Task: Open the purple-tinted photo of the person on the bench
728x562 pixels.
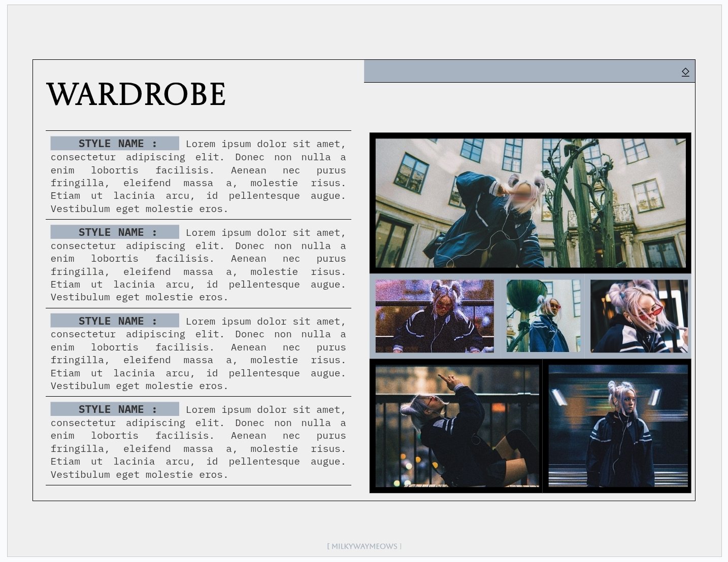Action: pos(435,316)
